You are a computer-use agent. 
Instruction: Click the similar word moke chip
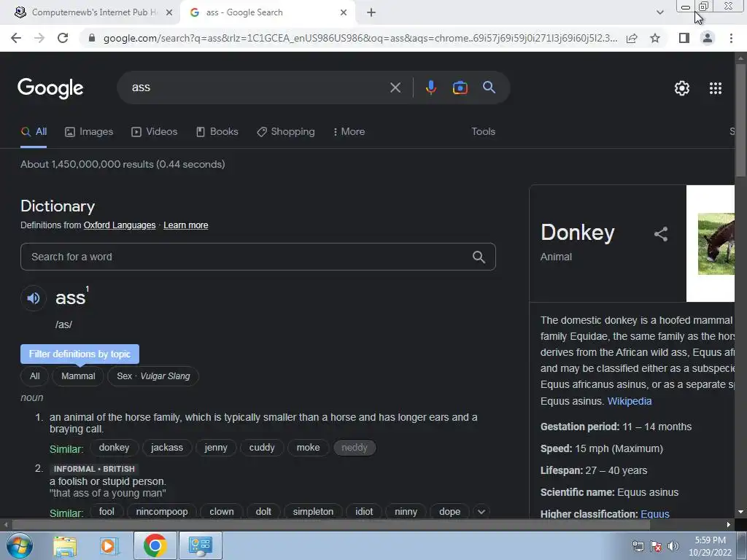309,448
